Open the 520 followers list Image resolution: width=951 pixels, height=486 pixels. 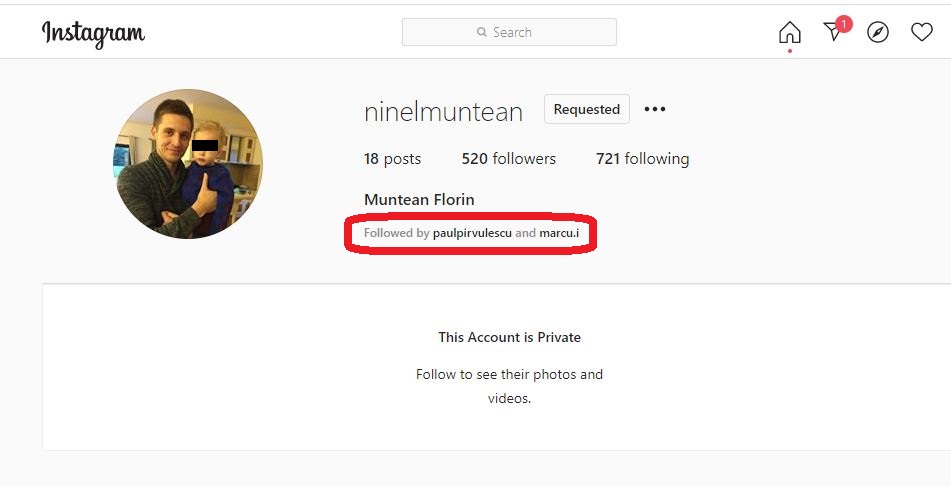tap(508, 159)
